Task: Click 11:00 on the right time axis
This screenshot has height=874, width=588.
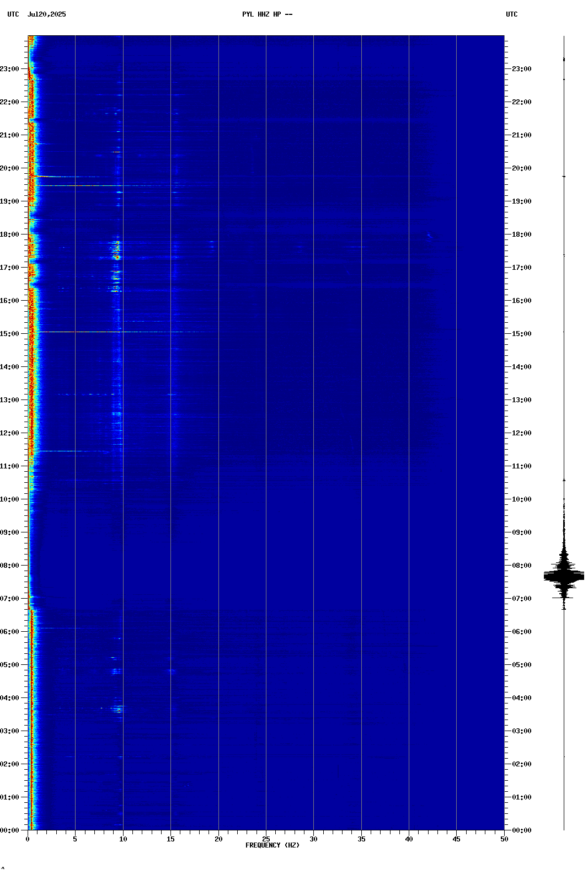Action: pos(522,466)
